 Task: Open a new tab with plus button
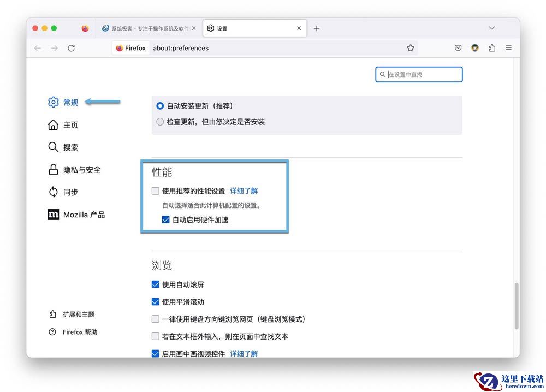317,28
